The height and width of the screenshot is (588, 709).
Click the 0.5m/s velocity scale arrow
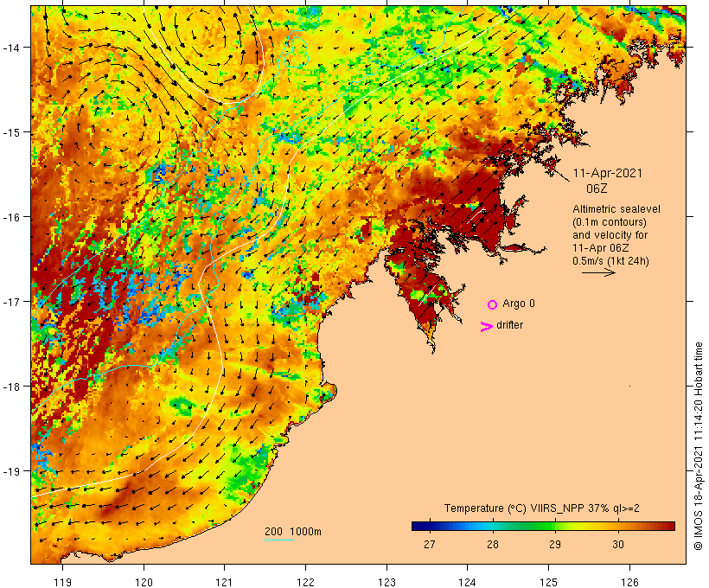598,272
